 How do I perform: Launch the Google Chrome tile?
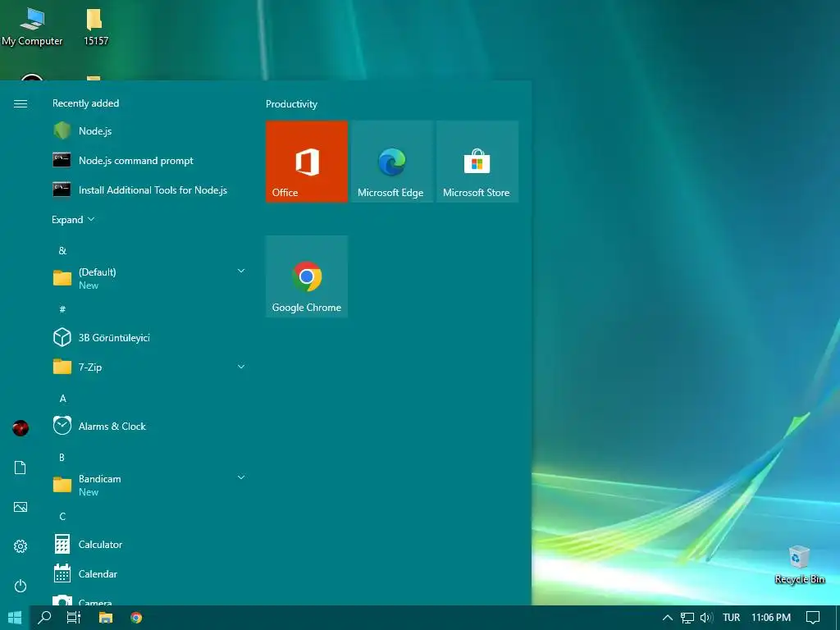[307, 276]
